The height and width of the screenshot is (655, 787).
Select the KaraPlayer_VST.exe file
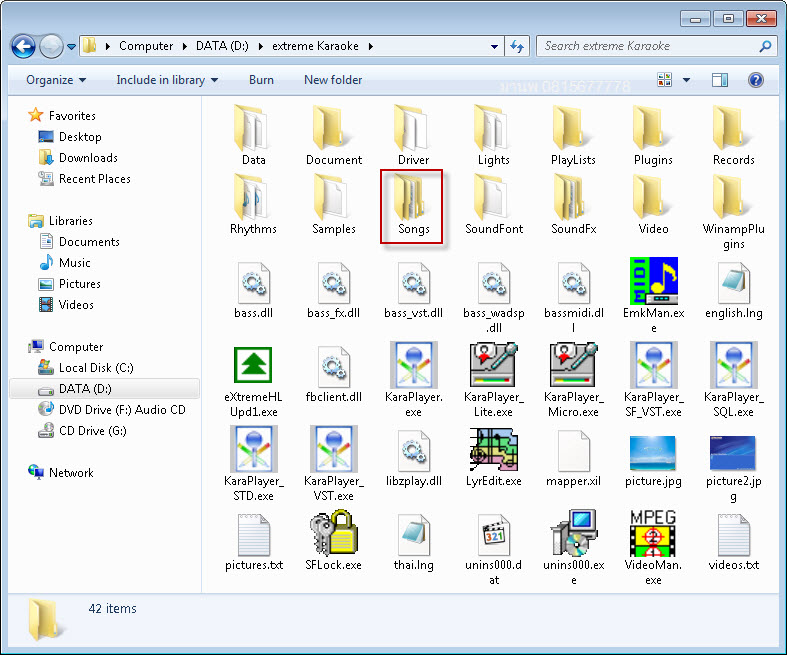click(x=334, y=464)
